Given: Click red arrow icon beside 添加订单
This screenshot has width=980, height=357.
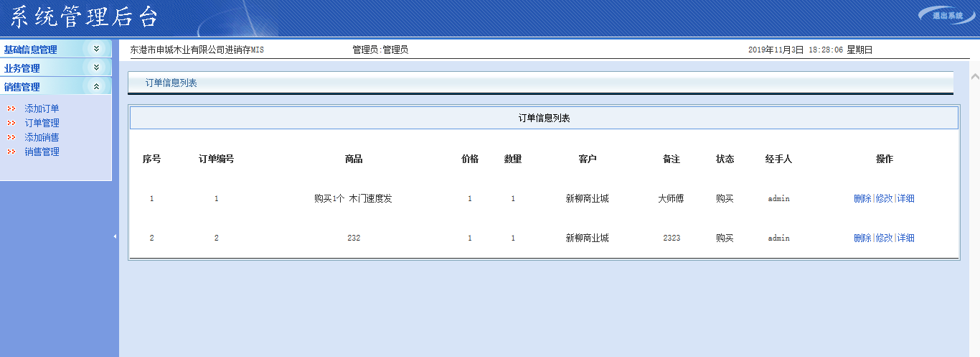Looking at the screenshot, I should [x=11, y=108].
